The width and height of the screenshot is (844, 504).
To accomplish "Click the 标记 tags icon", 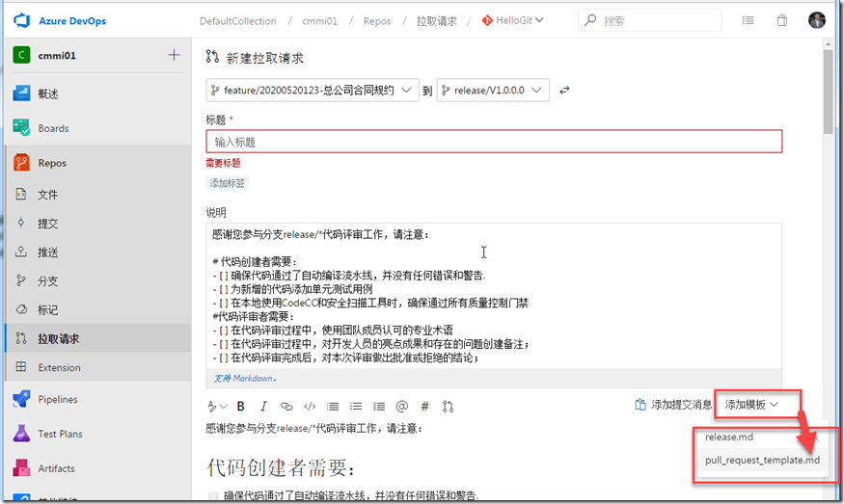I will (x=21, y=309).
